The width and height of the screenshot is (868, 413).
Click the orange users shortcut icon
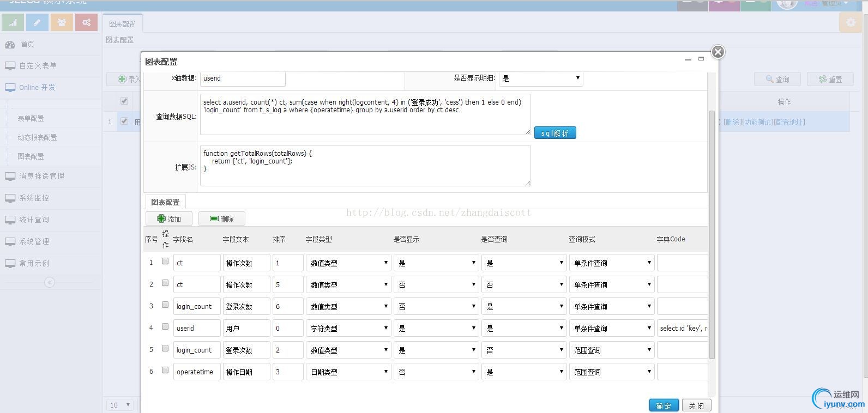(62, 22)
